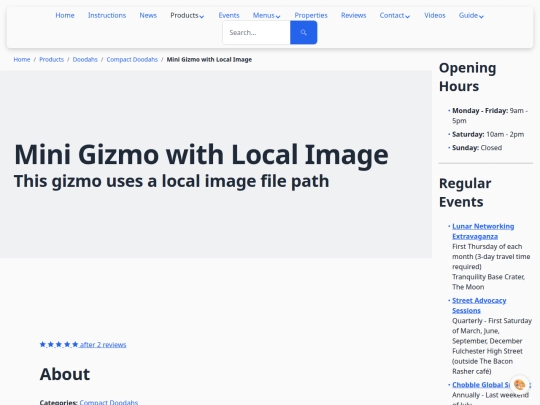The width and height of the screenshot is (540, 405).
Task: Click the 'Mini Gizmo with Local Image' heading
Action: pos(201,155)
